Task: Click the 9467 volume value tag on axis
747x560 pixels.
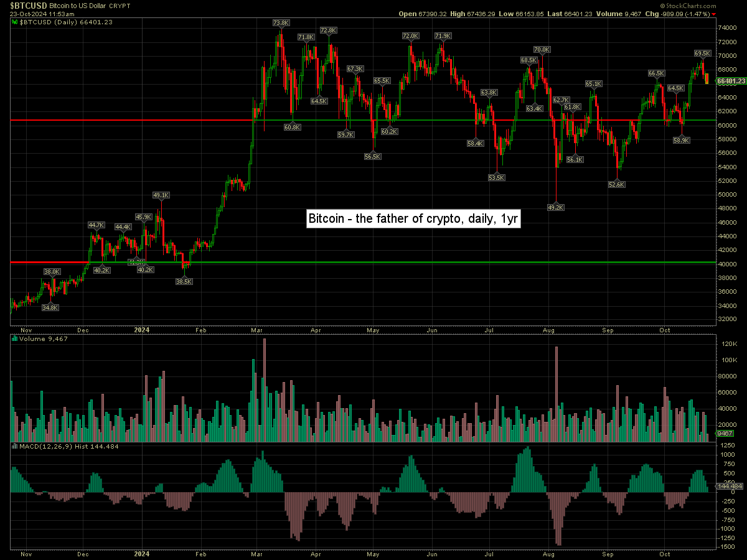Action: point(725,433)
